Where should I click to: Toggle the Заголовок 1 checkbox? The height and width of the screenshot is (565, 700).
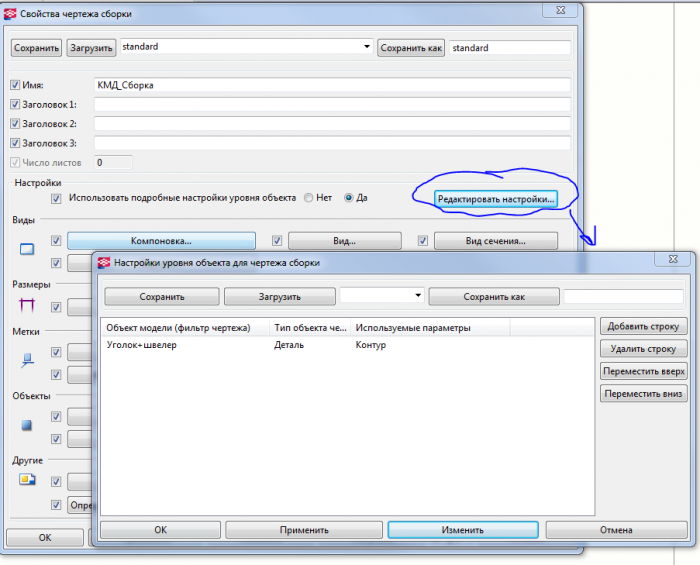pyautogui.click(x=15, y=104)
